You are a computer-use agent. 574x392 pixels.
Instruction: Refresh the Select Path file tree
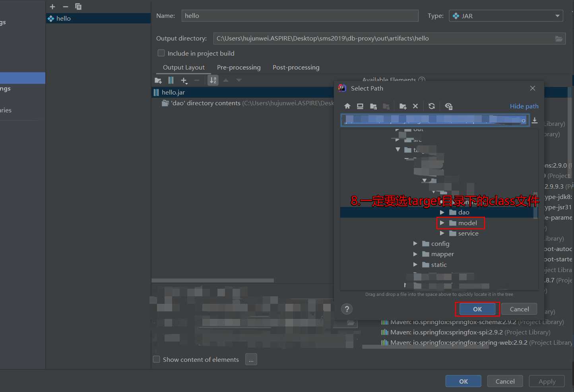pyautogui.click(x=432, y=106)
